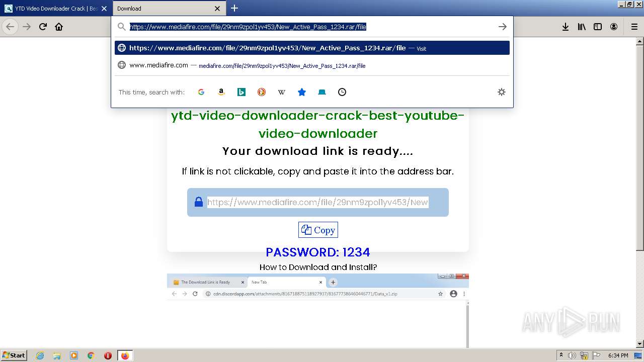644x362 pixels.
Task: Launch Windows Media Player from taskbar
Action: point(74,355)
